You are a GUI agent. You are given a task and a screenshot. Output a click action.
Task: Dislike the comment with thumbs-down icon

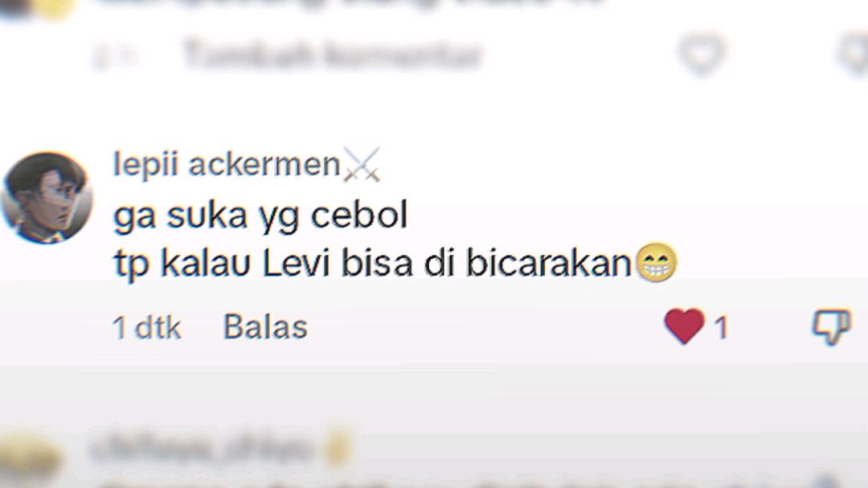[x=832, y=327]
